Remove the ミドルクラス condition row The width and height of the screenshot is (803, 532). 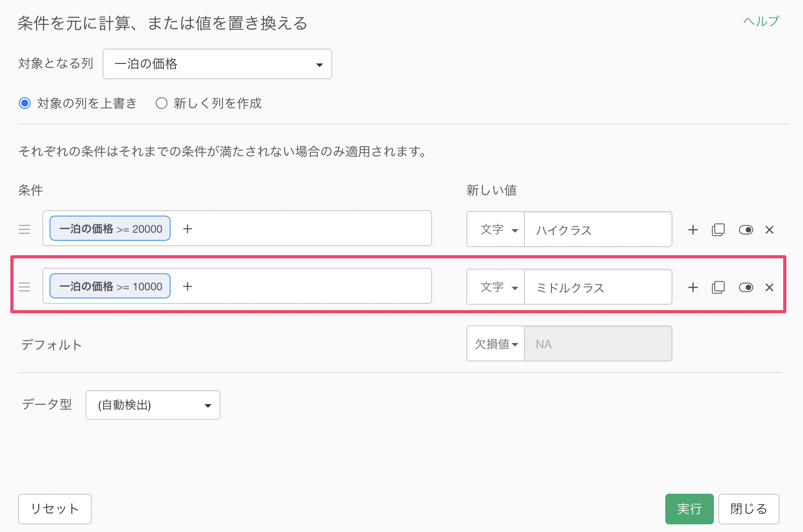point(769,288)
